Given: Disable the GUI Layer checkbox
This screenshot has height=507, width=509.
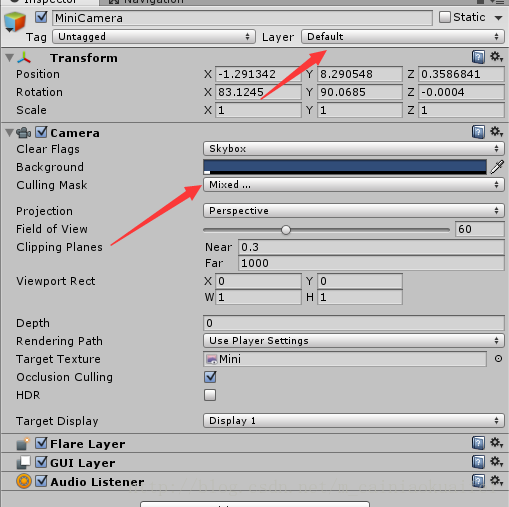Looking at the screenshot, I should (41, 462).
